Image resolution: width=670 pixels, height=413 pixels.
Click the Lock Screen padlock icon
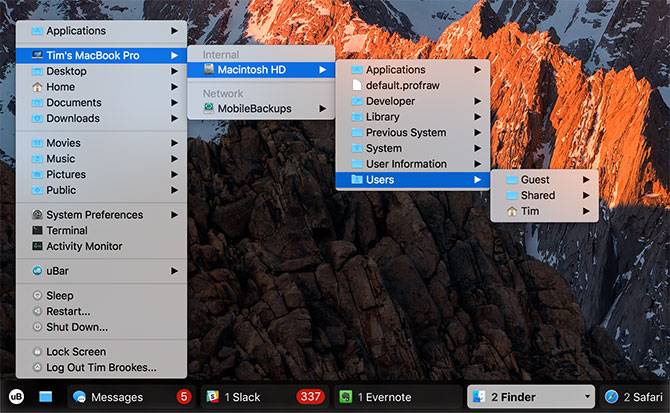tap(37, 352)
